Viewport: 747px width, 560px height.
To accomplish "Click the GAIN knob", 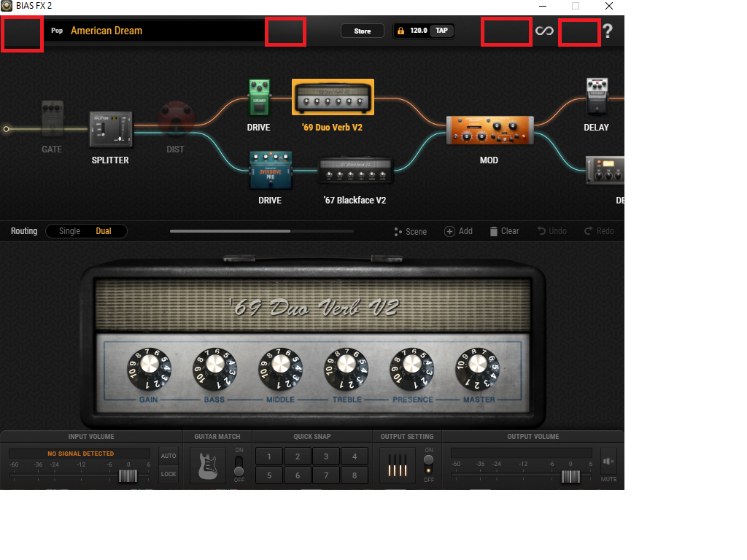I will point(149,368).
